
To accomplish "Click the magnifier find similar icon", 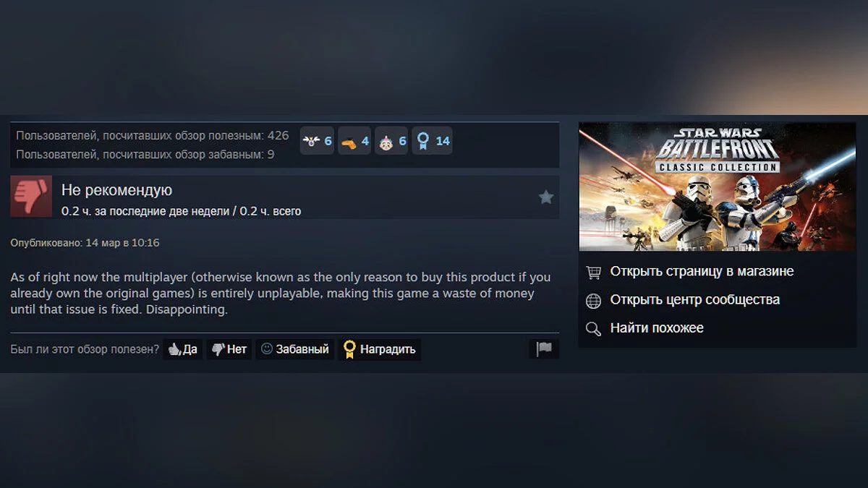I will point(593,329).
